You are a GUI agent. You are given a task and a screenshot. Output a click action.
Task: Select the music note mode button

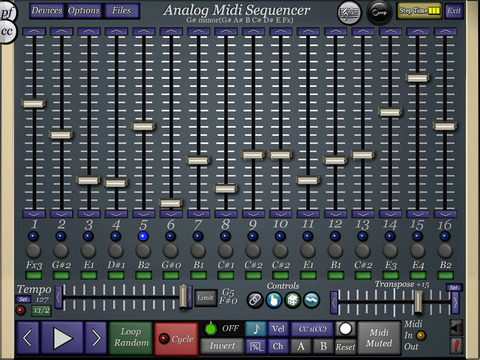pyautogui.click(x=256, y=329)
